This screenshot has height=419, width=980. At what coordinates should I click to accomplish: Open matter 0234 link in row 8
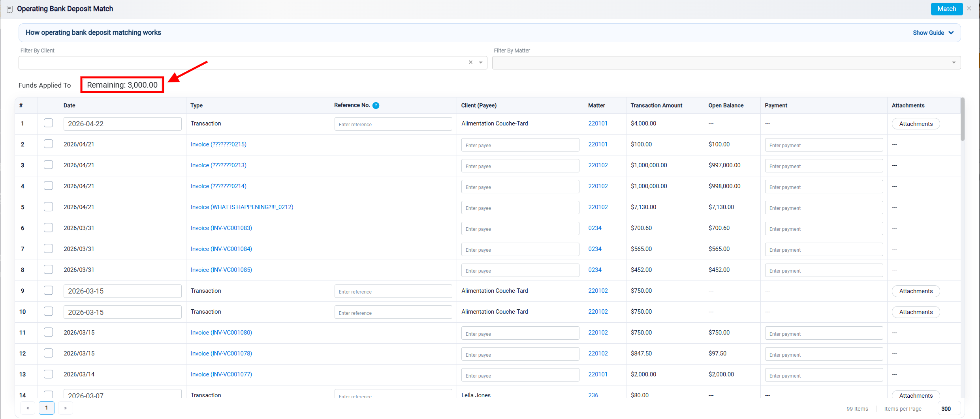(x=595, y=270)
